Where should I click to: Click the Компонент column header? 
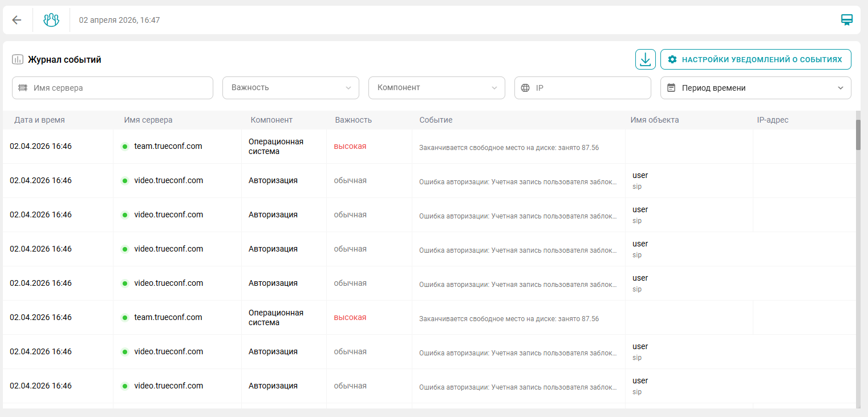(271, 120)
